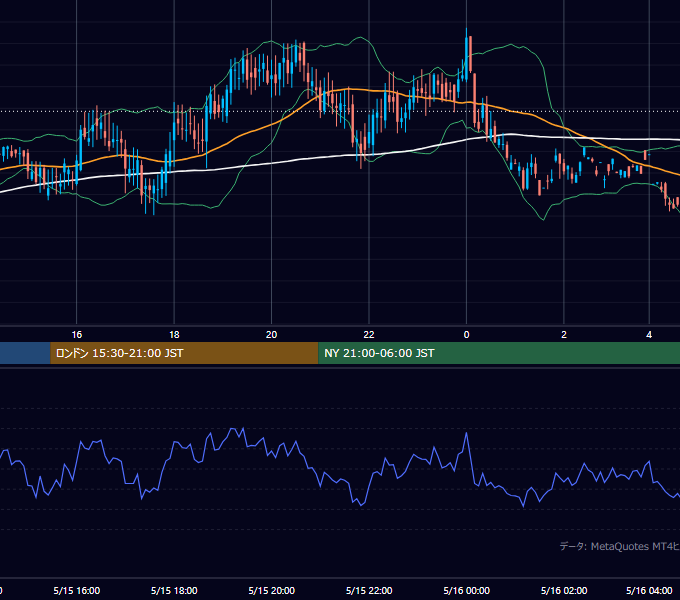Click the 5/16 02:00 date label
680x600 pixels.
pos(564,590)
